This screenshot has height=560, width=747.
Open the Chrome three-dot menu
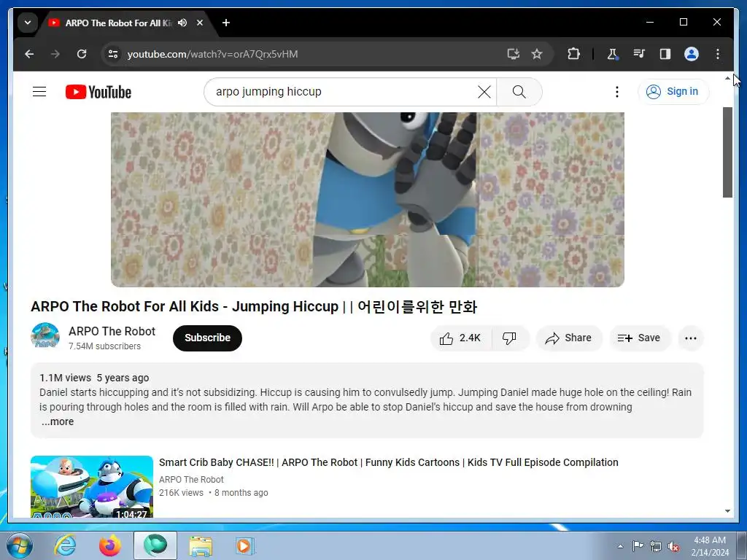coord(718,54)
